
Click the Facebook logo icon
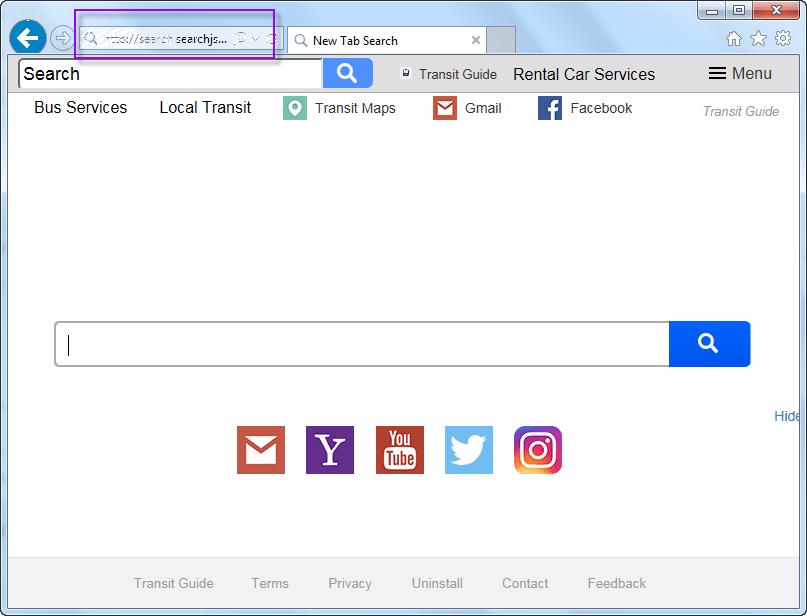pos(550,108)
